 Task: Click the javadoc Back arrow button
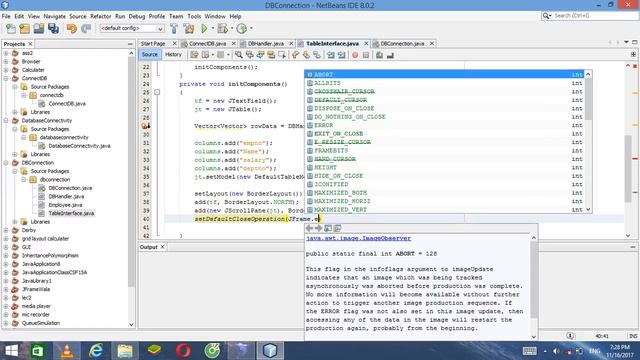(309, 228)
